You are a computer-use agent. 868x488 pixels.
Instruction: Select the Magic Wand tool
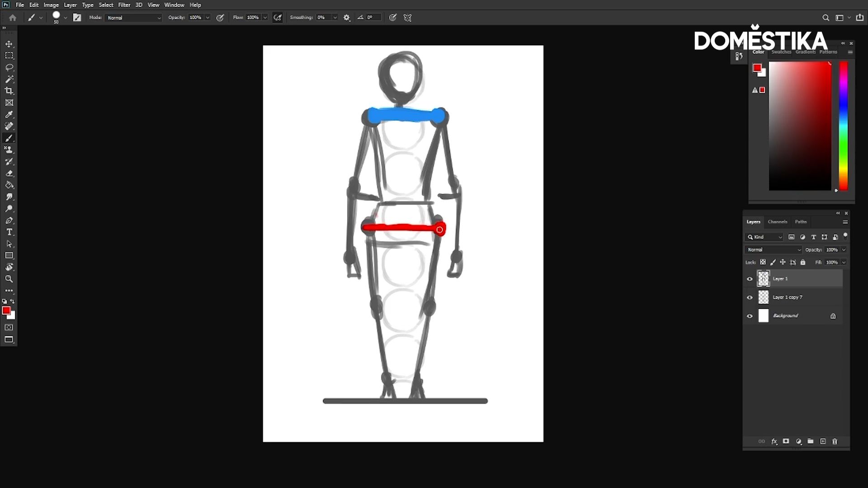9,79
